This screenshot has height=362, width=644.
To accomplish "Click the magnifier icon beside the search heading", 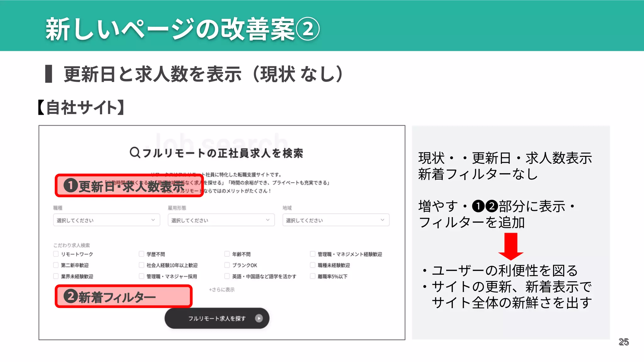I will click(135, 152).
